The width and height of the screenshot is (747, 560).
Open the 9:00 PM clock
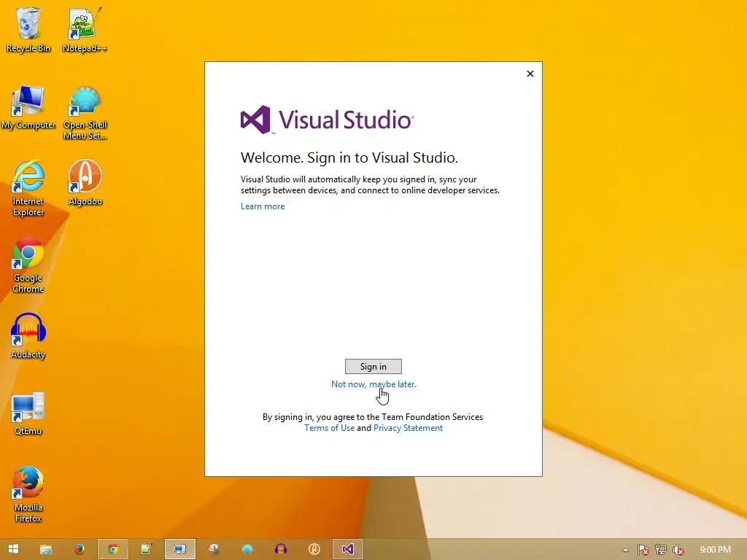coord(715,550)
